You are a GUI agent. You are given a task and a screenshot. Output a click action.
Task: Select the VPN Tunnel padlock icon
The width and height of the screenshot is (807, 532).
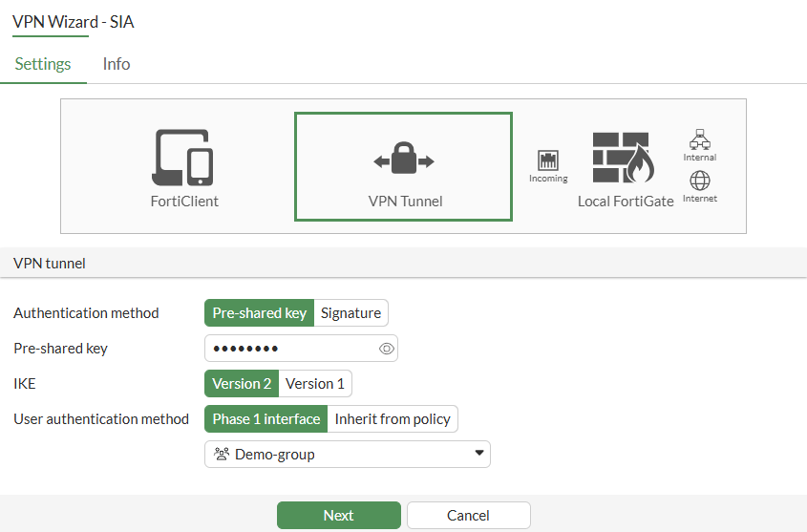click(404, 158)
